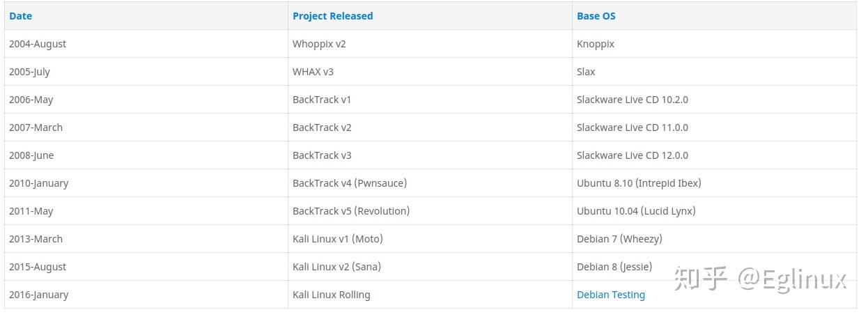The image size is (868, 317).
Task: Select the 2004-August date cell
Action: [38, 44]
